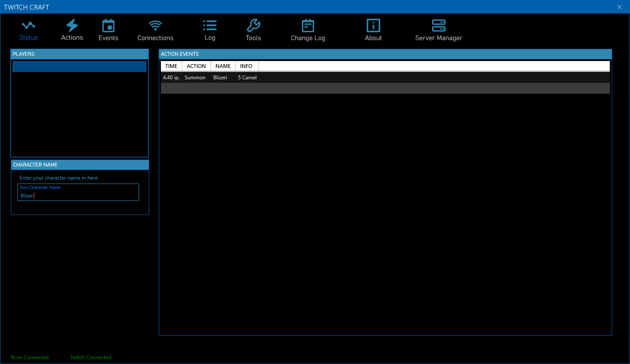Click the Your Character Name input field

coord(78,195)
